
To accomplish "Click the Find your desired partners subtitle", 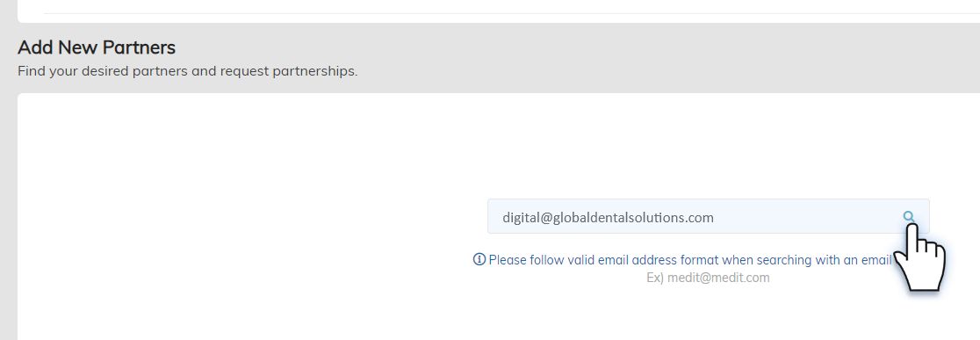I will pos(188,70).
